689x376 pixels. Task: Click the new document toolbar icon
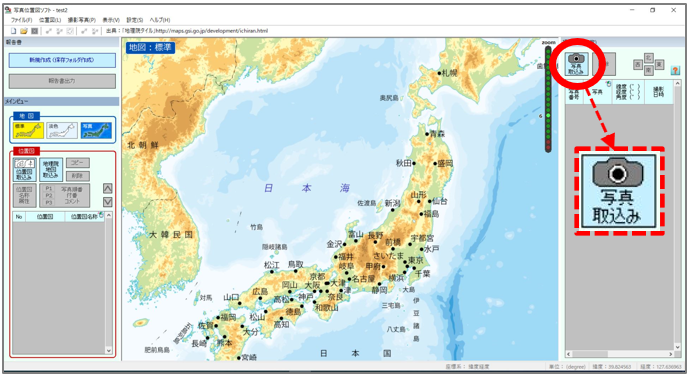tap(14, 31)
